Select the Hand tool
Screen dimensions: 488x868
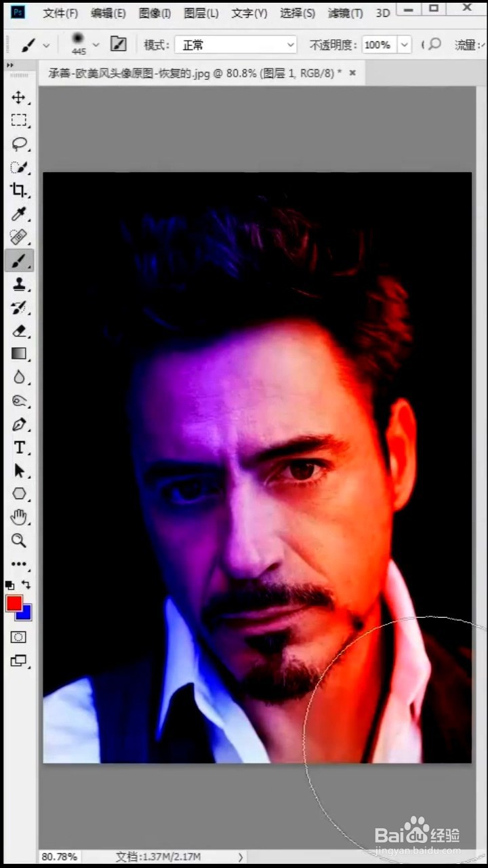tap(19, 517)
